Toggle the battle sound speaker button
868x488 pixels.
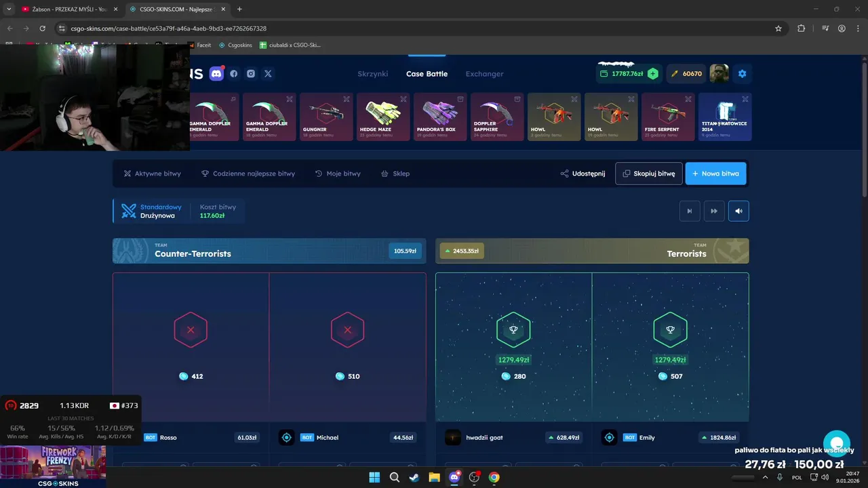point(738,211)
